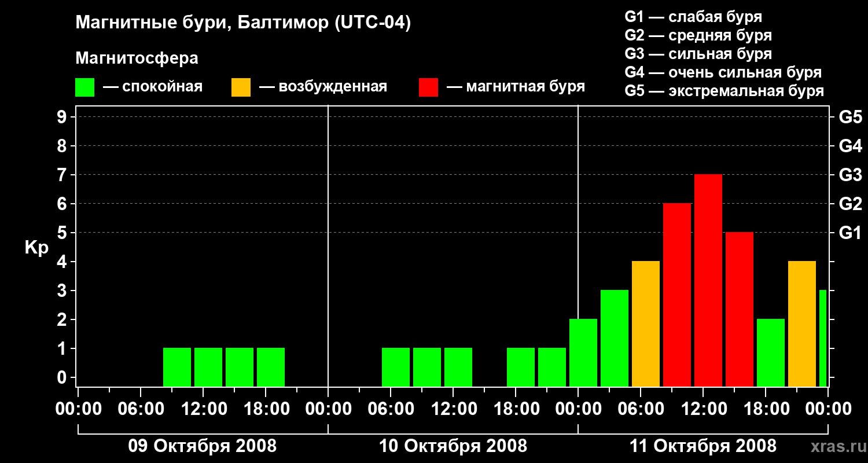The image size is (868, 463).
Task: Click the 'Магнитосфера' heading
Action: (x=137, y=58)
